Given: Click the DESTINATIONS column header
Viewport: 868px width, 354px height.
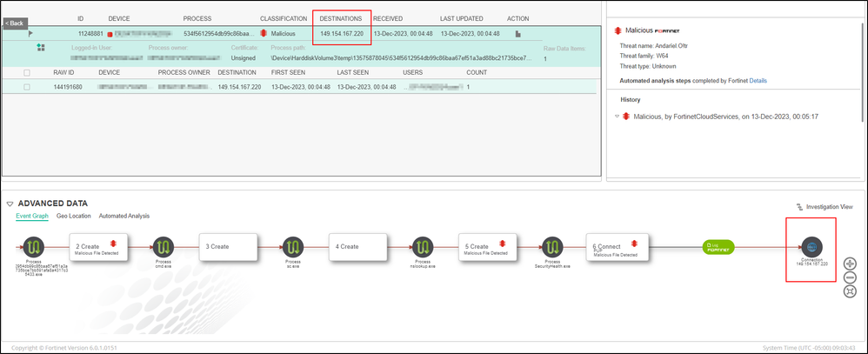Looking at the screenshot, I should [340, 19].
